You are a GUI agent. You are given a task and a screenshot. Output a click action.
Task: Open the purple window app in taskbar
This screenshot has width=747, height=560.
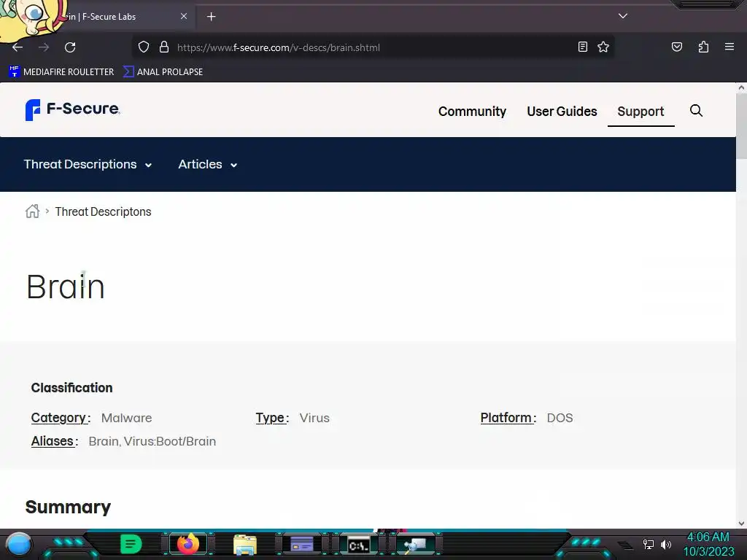301,544
